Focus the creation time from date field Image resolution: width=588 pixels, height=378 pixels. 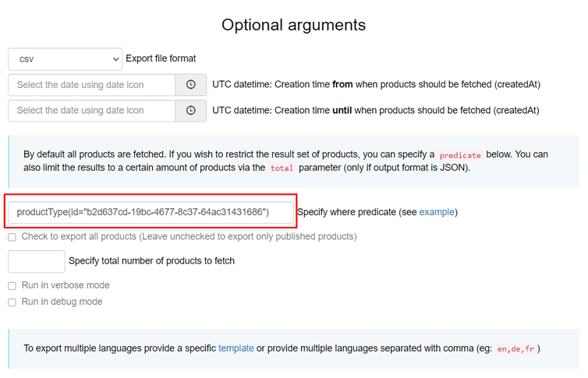pos(91,85)
